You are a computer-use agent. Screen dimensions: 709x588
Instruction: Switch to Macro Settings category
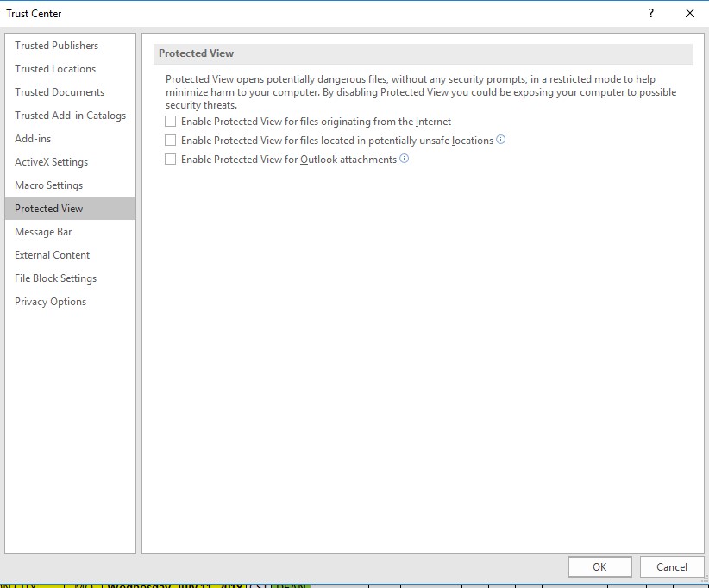[48, 185]
